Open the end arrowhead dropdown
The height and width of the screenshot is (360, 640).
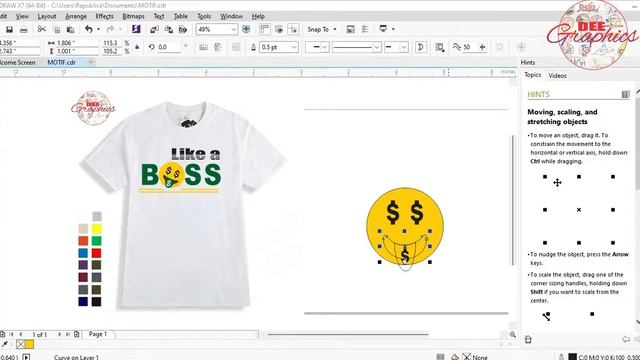[x=403, y=47]
